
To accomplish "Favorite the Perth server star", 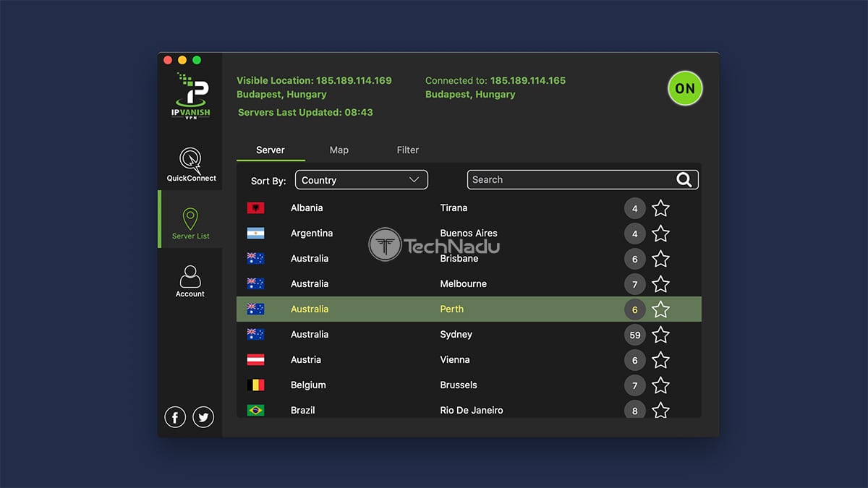I will coord(660,309).
